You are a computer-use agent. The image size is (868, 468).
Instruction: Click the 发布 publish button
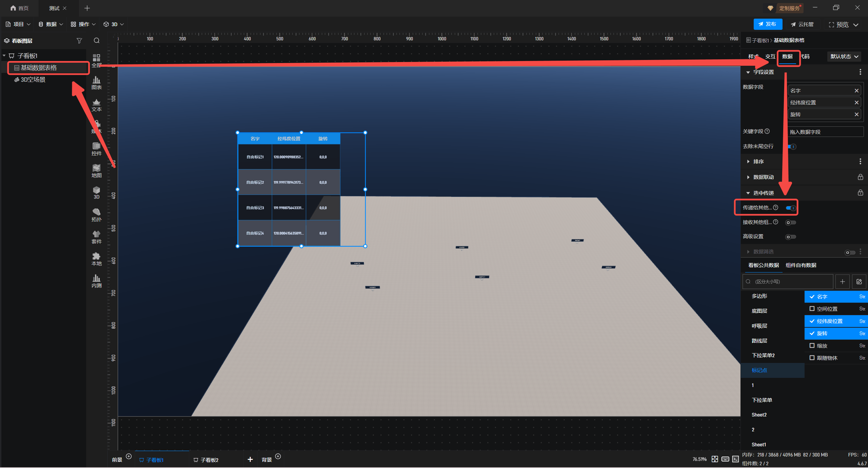coord(768,24)
